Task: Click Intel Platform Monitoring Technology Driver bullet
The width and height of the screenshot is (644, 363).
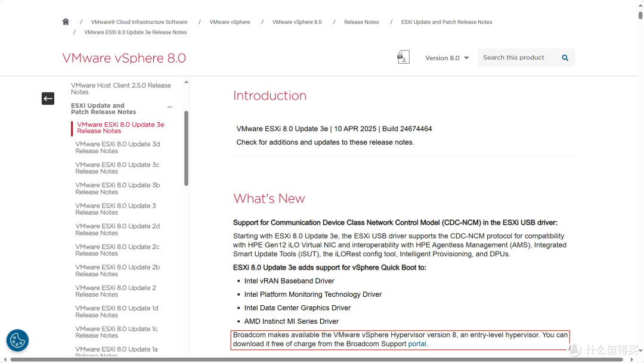Action: coord(313,294)
